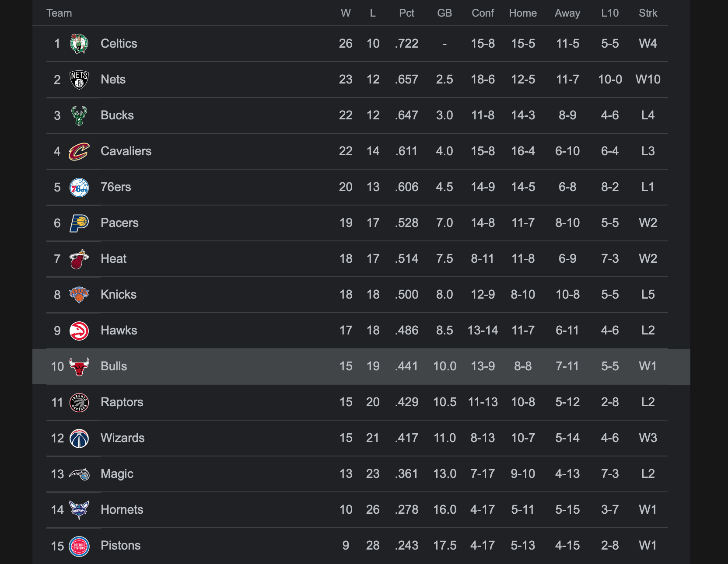Image resolution: width=728 pixels, height=564 pixels.
Task: Sort standings by Pct column header
Action: coord(406,13)
